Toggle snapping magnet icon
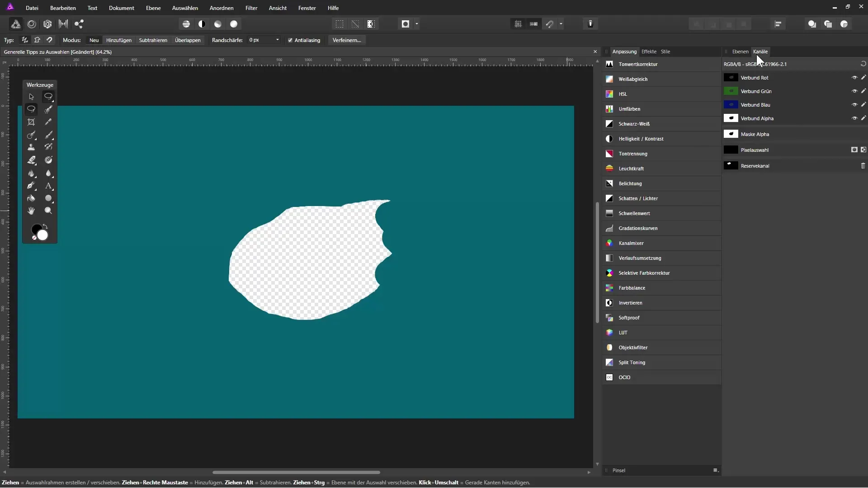868x488 pixels. tap(550, 24)
